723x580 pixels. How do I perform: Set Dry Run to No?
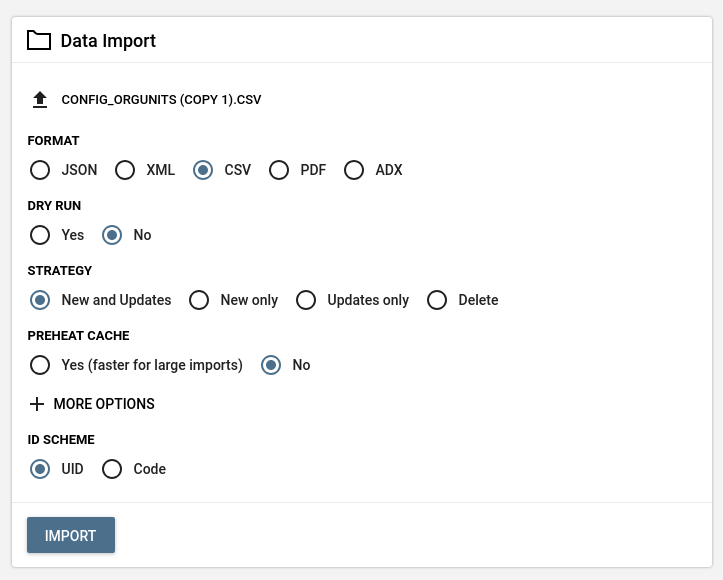pos(112,235)
